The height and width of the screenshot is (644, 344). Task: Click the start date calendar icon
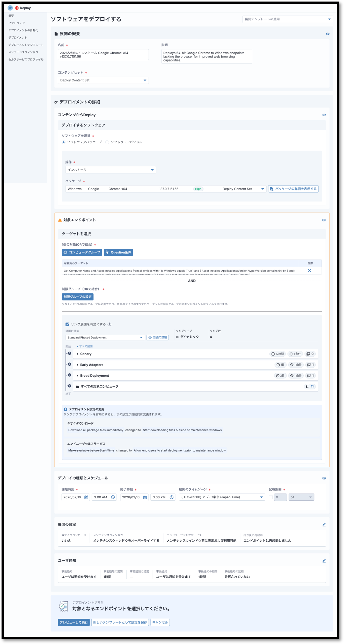click(86, 497)
